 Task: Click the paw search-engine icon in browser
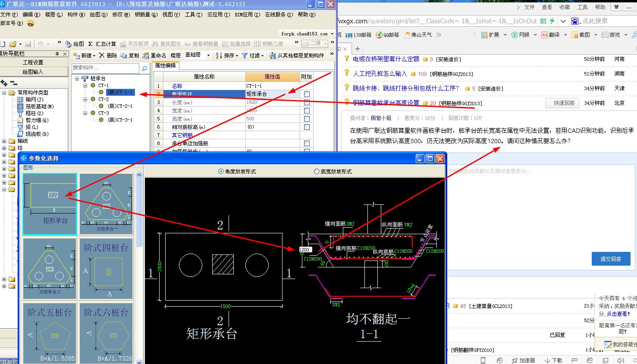[x=575, y=21]
